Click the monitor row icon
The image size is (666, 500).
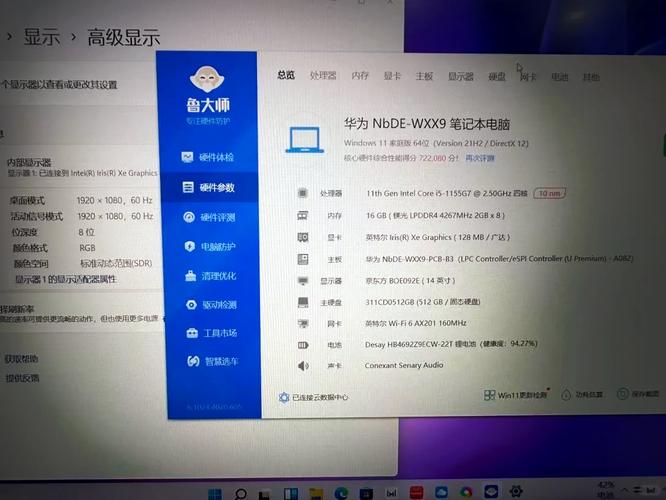tap(303, 281)
